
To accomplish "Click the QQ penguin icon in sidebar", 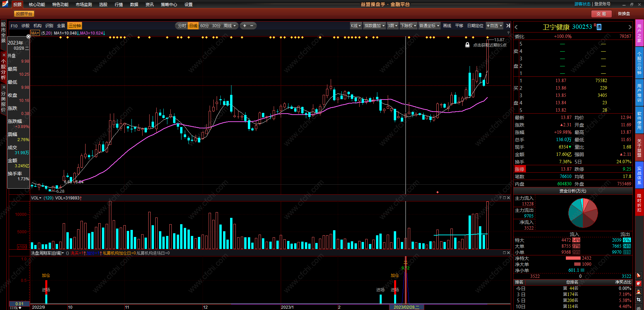I will 639,292.
